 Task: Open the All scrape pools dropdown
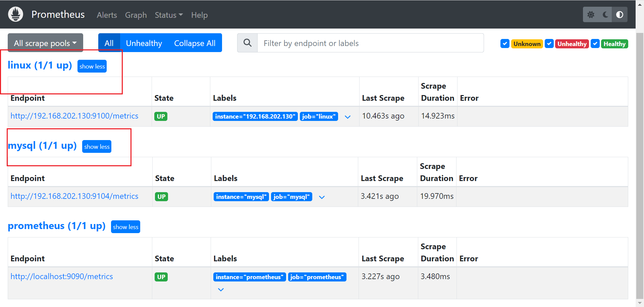click(45, 43)
